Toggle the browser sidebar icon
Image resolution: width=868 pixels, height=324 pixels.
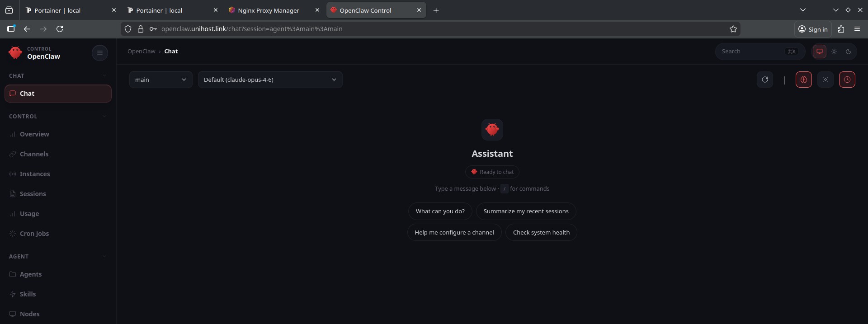(x=11, y=29)
